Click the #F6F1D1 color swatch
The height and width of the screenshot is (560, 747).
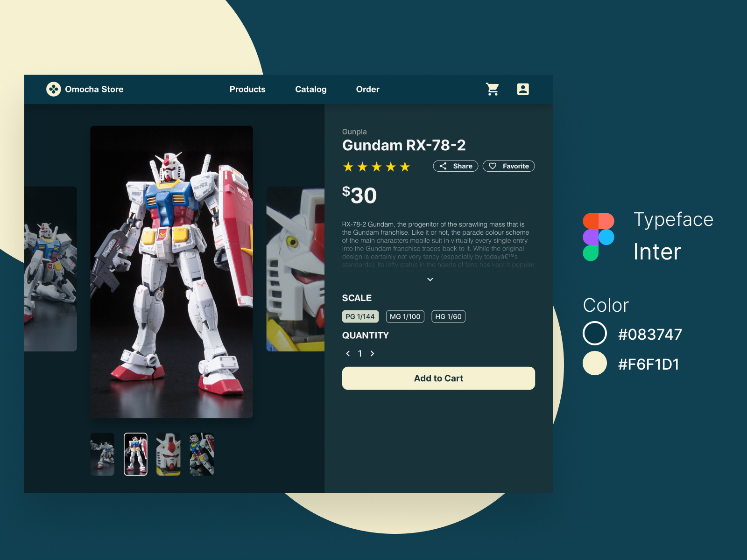coord(594,364)
